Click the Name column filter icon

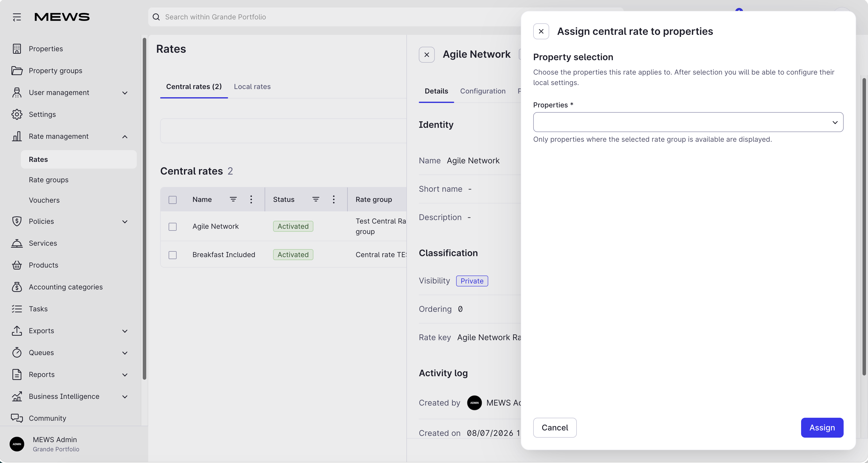[233, 199]
